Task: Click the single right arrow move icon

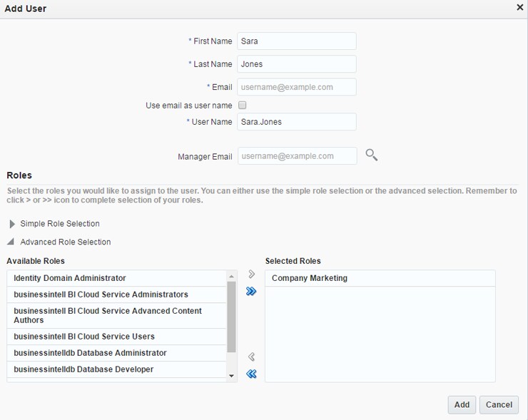Action: 251,275
